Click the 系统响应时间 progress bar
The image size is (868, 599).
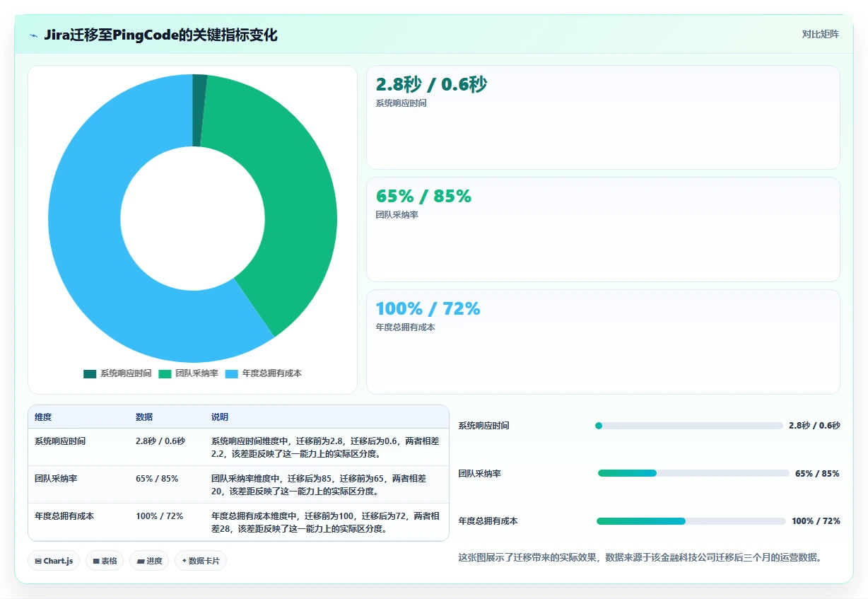(689, 426)
